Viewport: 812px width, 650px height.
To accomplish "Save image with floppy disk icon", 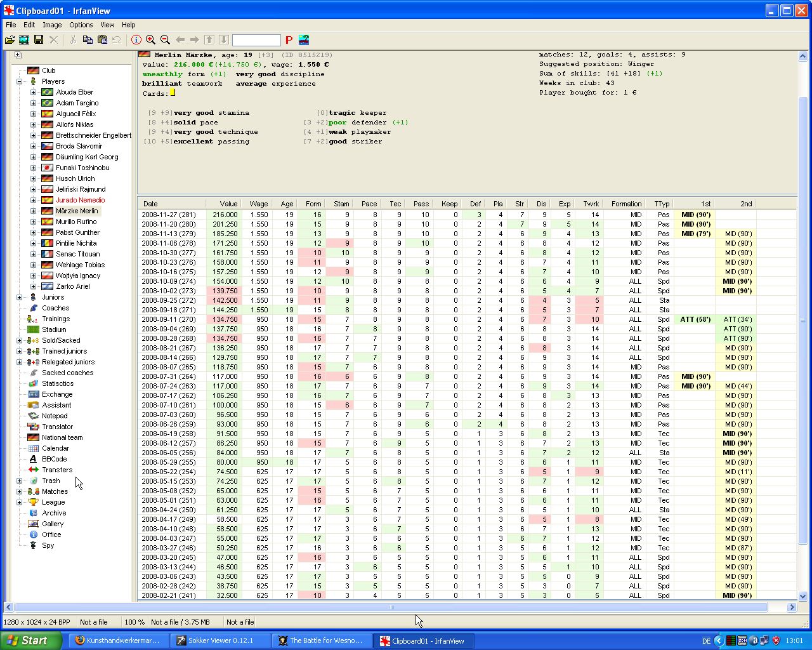I will click(39, 40).
